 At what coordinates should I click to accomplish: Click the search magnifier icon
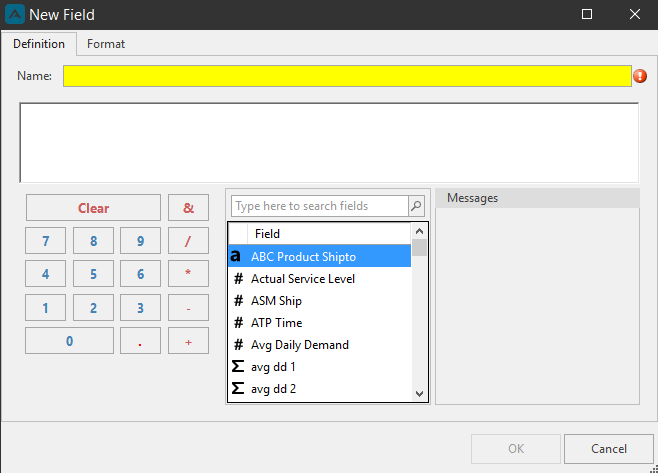click(416, 206)
